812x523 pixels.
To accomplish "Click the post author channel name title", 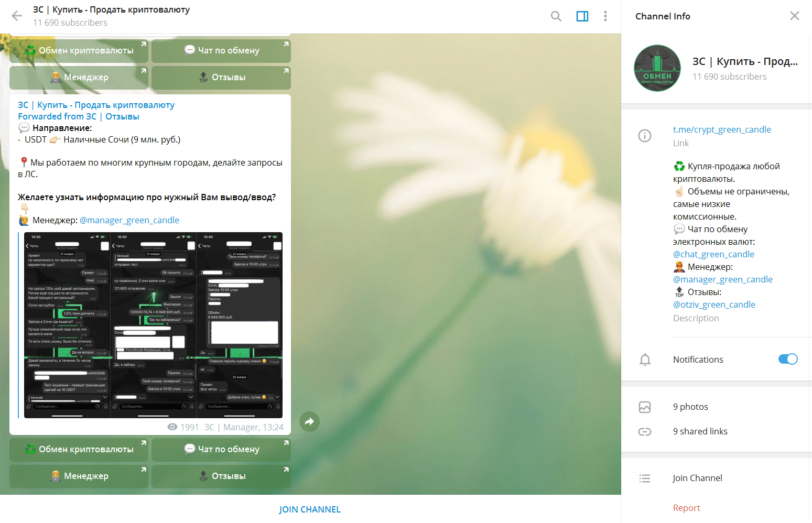I will point(96,105).
